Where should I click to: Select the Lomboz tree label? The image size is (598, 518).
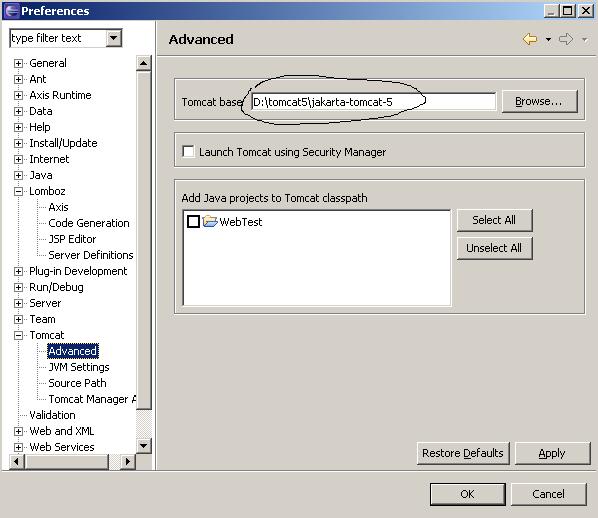click(47, 191)
